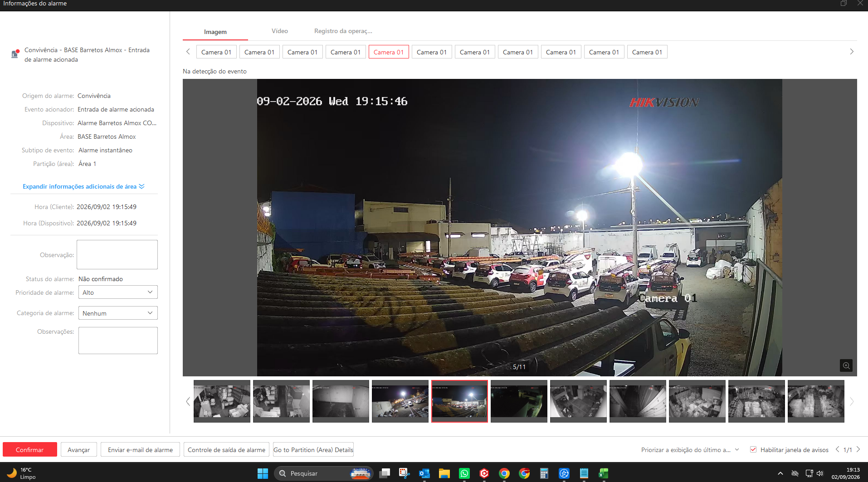Expand informações adicionais de área

coord(83,186)
